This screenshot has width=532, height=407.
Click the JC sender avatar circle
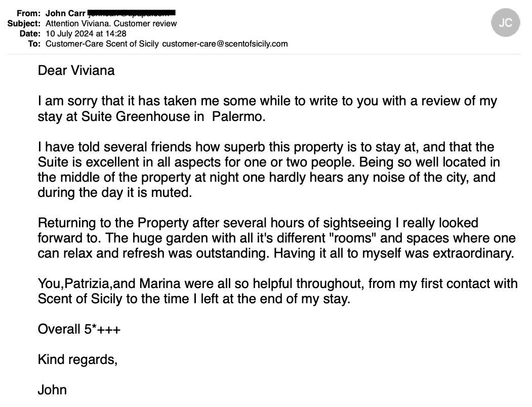pyautogui.click(x=505, y=23)
